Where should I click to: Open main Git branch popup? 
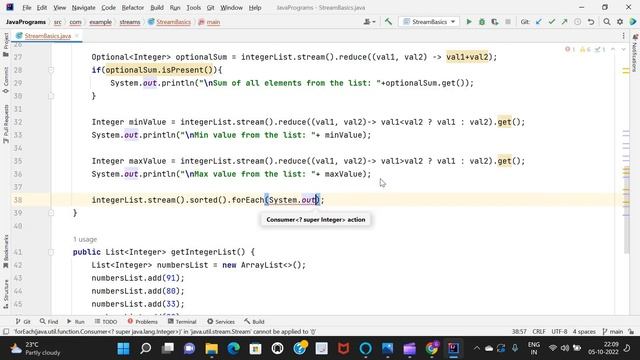click(x=613, y=332)
